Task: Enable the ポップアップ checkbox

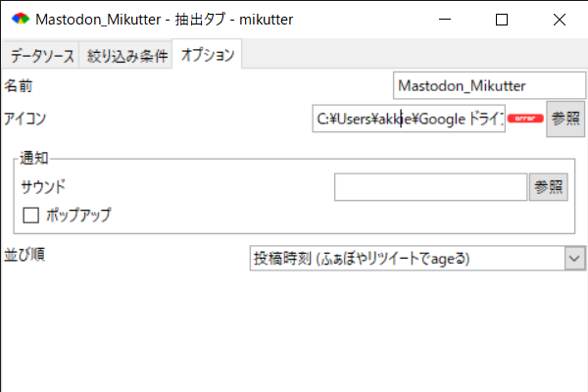Action: pos(30,215)
